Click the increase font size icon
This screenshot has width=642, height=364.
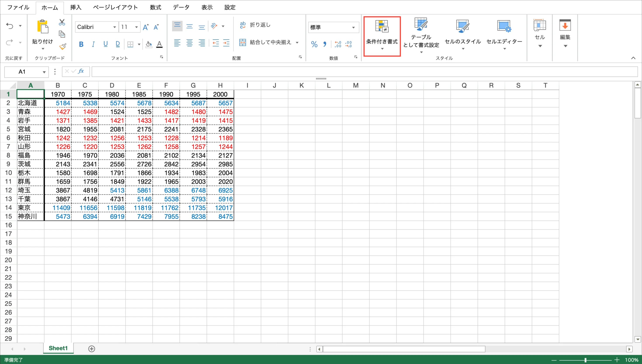tap(145, 27)
